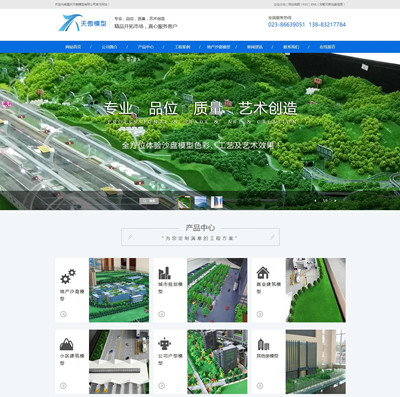Open the 地产沙盘模型 product photo

(119, 290)
